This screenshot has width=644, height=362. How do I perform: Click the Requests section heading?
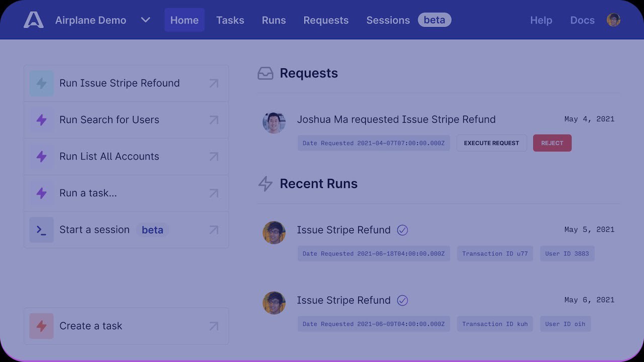click(x=309, y=73)
